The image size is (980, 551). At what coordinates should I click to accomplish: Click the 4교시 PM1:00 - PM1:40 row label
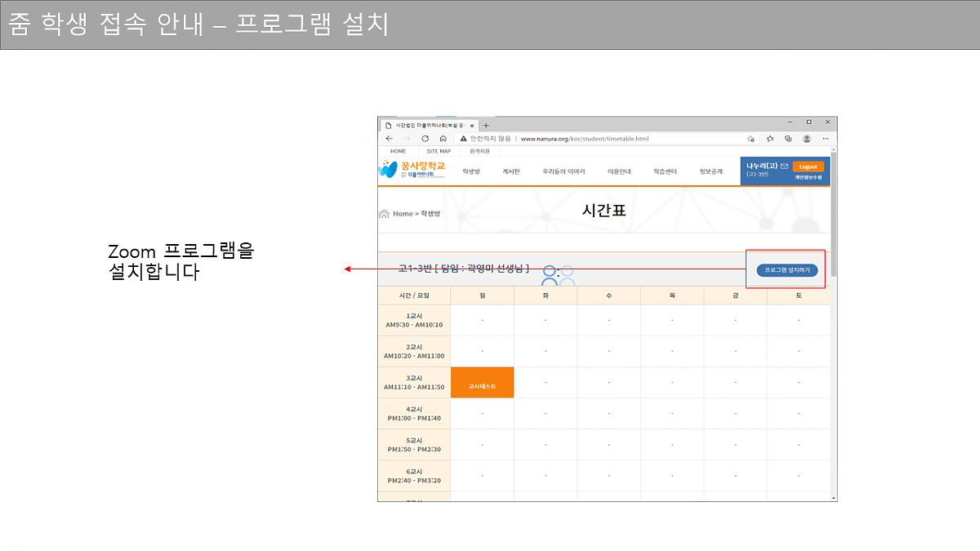414,414
